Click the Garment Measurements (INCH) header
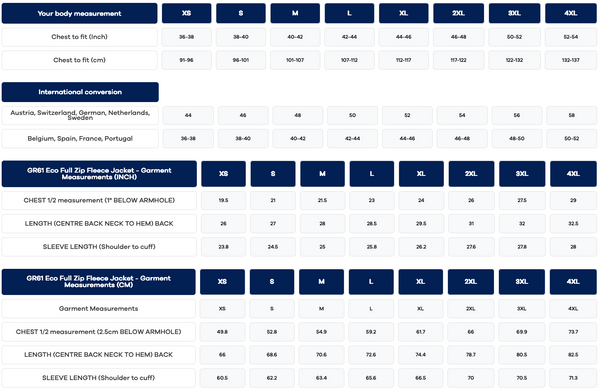Image resolution: width=600 pixels, height=390 pixels. tap(99, 174)
